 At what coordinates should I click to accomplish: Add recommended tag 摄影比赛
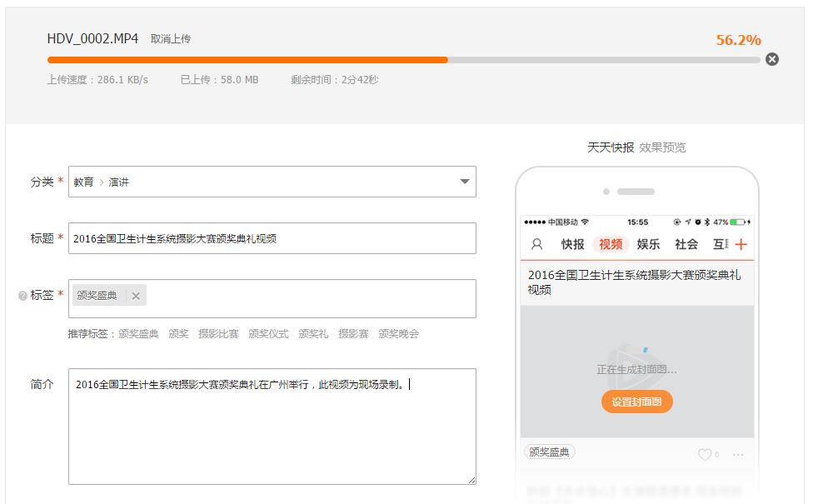218,334
